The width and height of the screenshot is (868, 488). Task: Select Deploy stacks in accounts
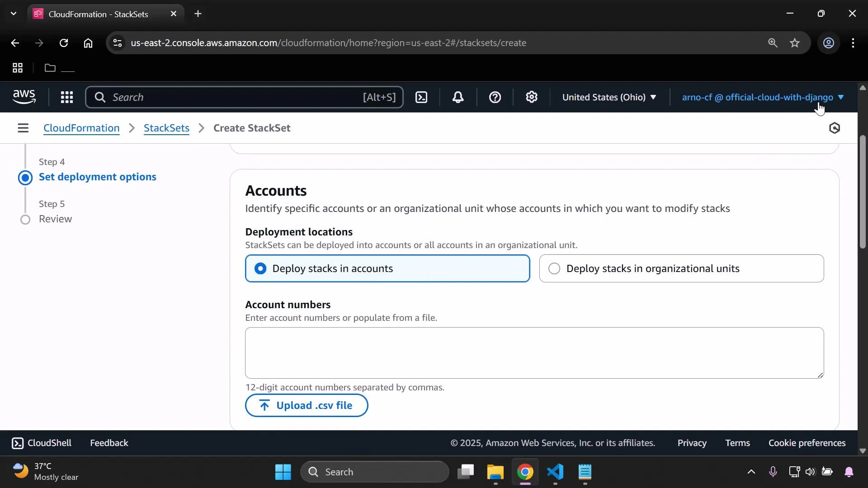pyautogui.click(x=260, y=268)
